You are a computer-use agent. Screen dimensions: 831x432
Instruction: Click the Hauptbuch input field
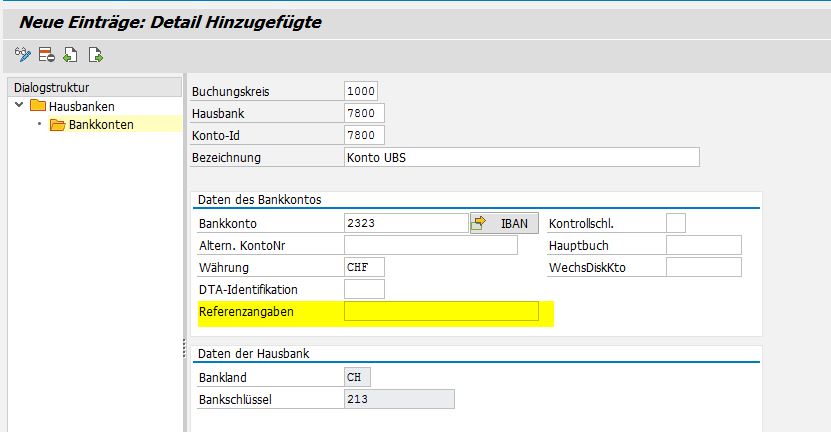[x=703, y=245]
